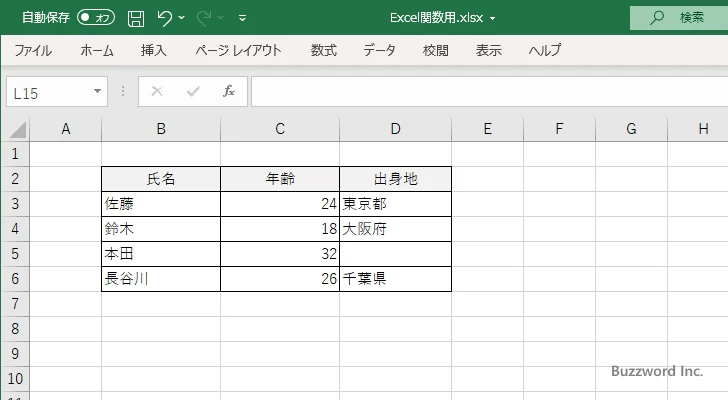Select row 2 header
Image resolution: width=728 pixels, height=400 pixels.
pos(15,179)
